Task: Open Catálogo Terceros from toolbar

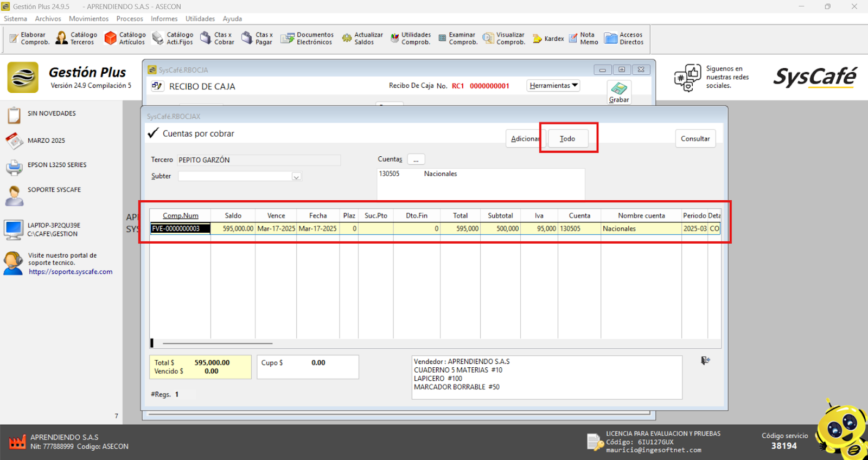Action: [76, 38]
